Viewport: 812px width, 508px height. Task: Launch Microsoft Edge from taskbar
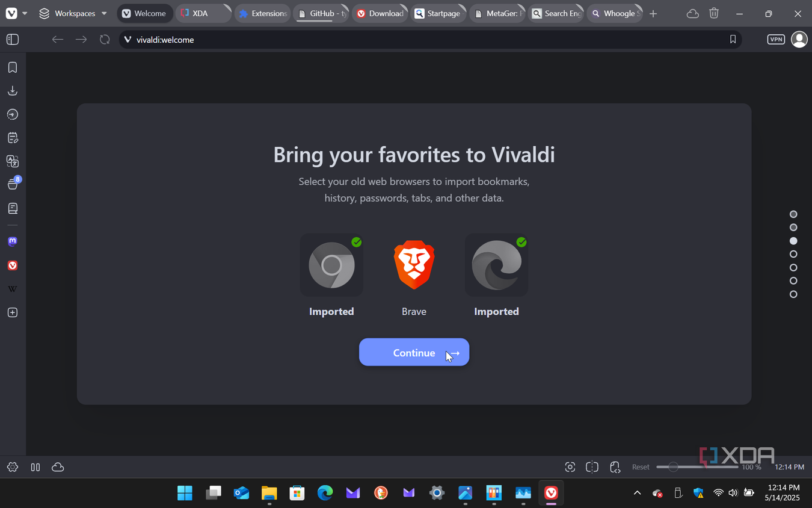[x=325, y=493]
